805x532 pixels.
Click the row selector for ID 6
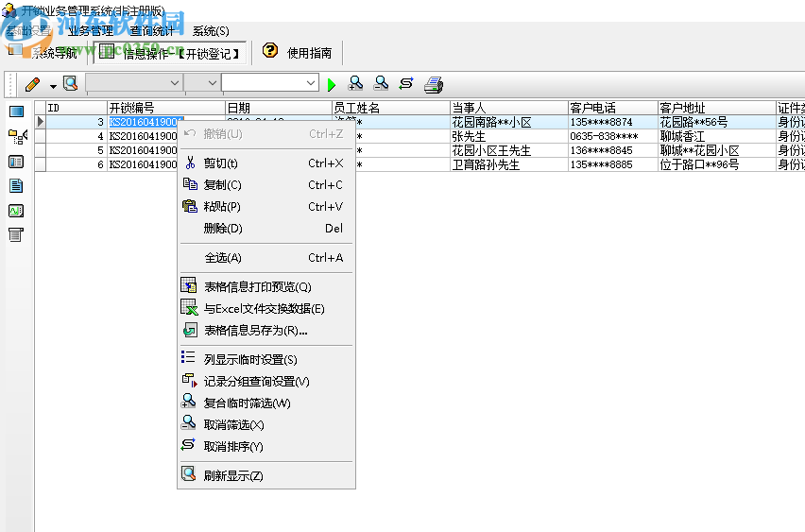tap(40, 164)
